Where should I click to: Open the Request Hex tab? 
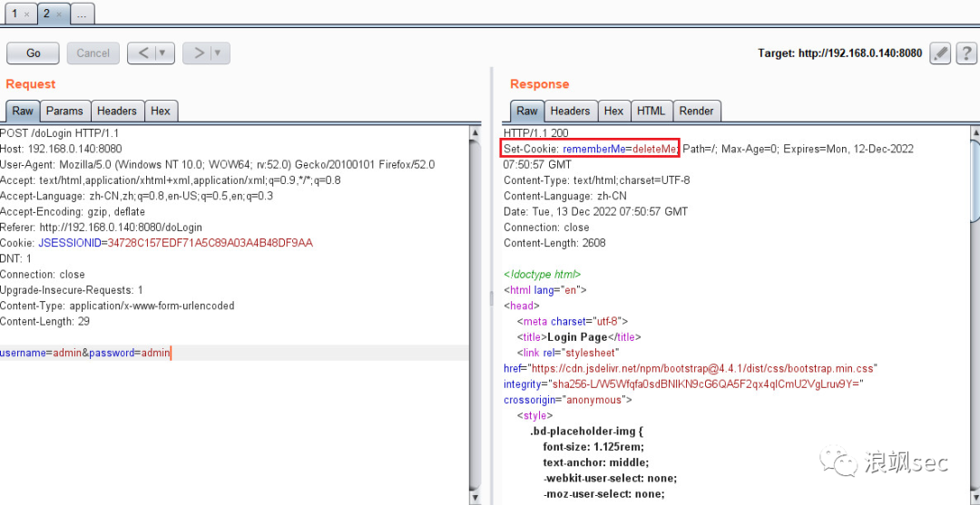coord(161,111)
